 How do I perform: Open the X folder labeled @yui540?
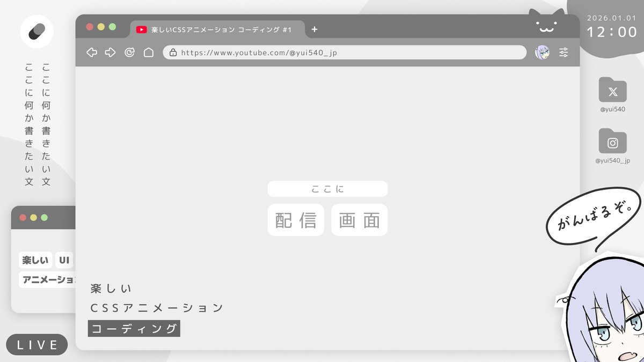click(x=613, y=90)
